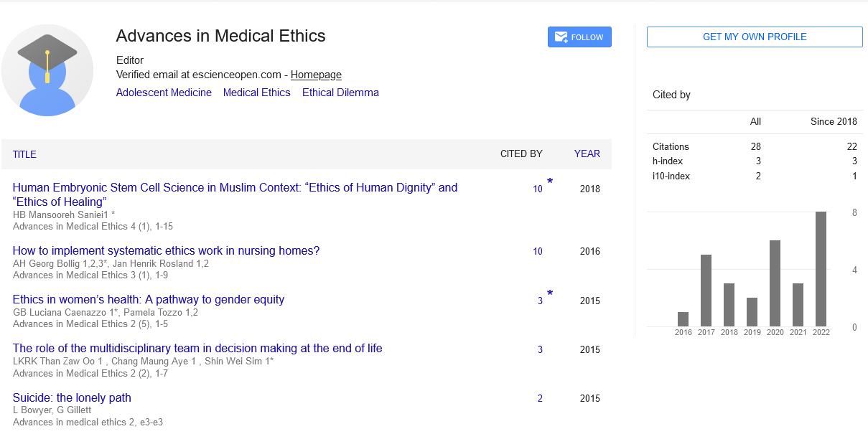Click the 2022 bar in citation chart
Screen dimensions: 868x434
point(821,269)
